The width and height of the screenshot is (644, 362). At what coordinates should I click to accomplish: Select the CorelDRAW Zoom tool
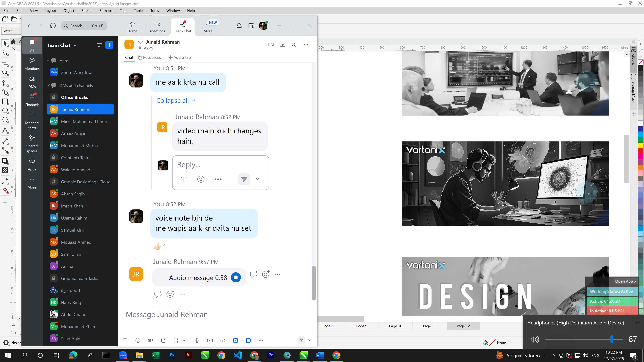(5, 73)
